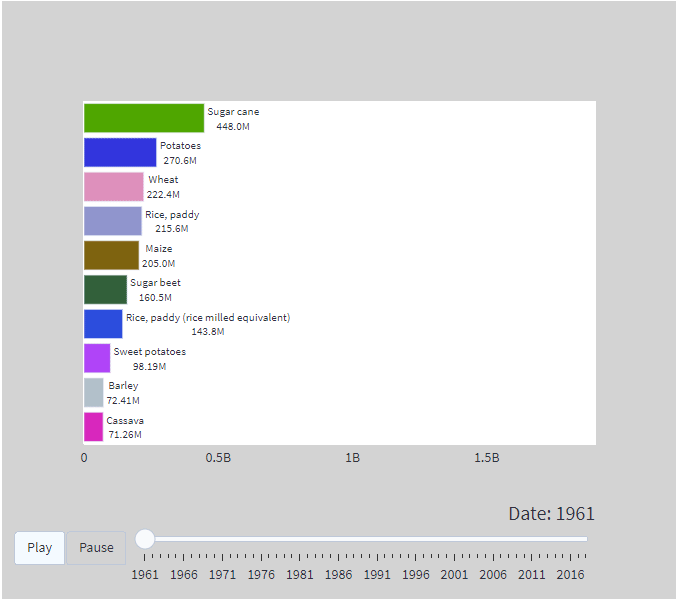Click the 222.4M value
The width and height of the screenshot is (678, 599).
[163, 195]
